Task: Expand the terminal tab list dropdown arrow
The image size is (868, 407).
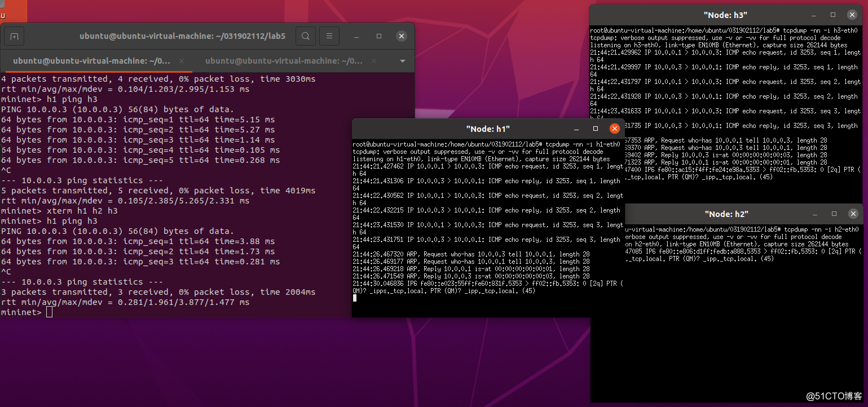Action: (x=403, y=61)
